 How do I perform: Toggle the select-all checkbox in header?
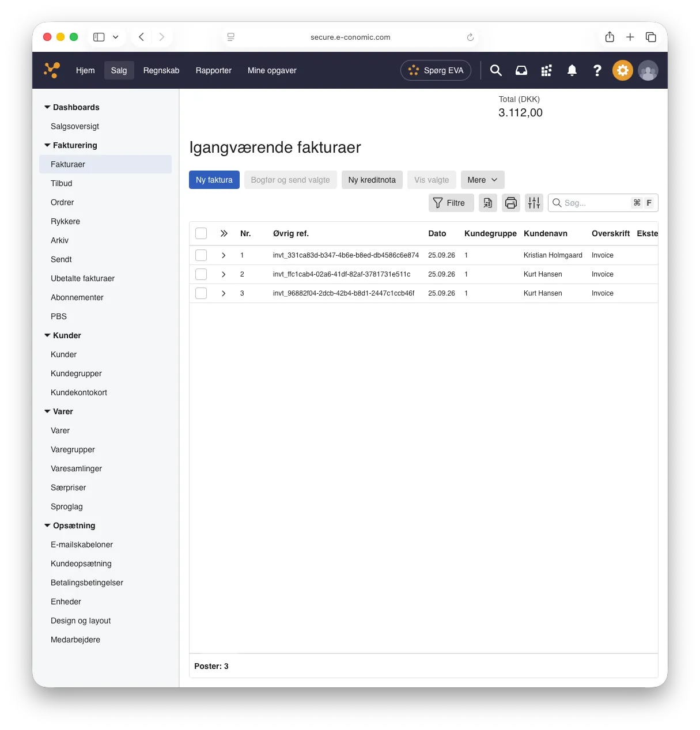coord(201,233)
